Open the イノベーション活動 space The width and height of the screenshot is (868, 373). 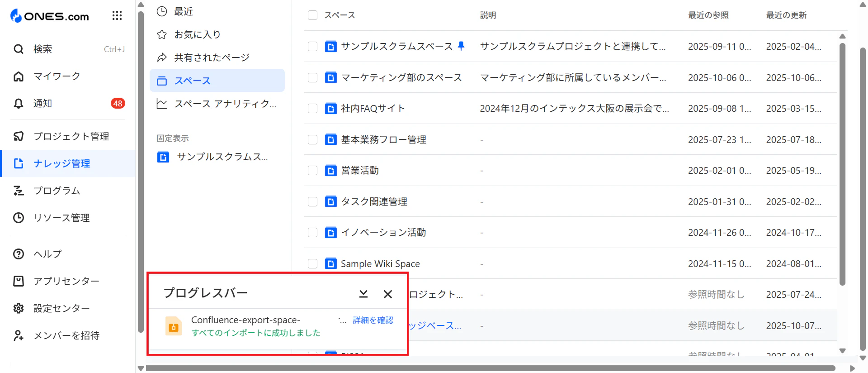tap(383, 233)
